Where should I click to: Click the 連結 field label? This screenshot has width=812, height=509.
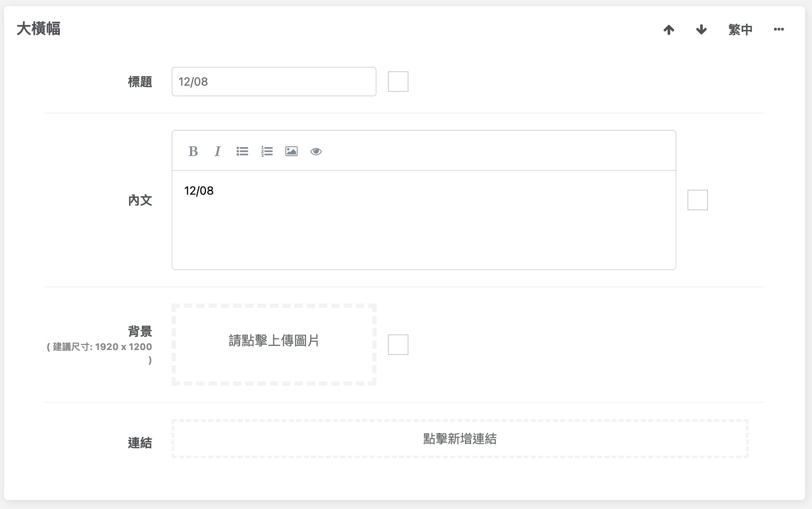140,443
